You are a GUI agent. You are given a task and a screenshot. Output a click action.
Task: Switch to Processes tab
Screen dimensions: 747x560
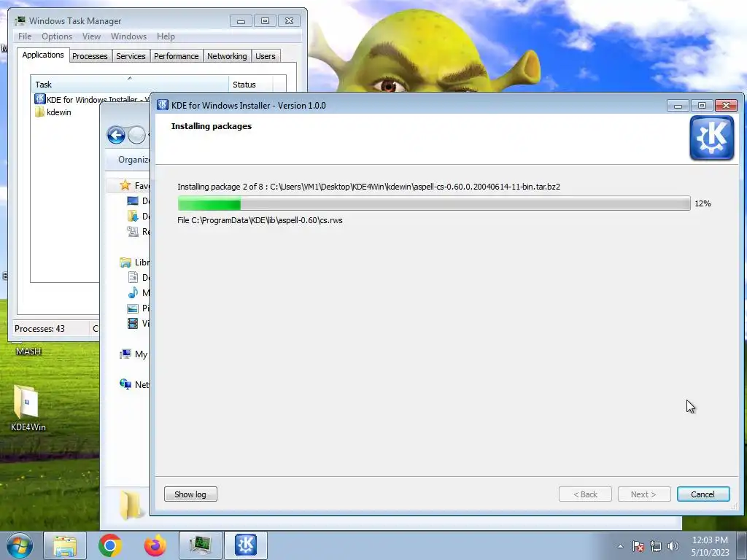pos(90,56)
